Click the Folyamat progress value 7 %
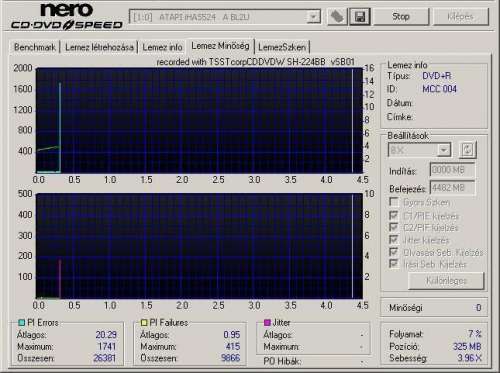This screenshot has height=373, width=500. pyautogui.click(x=475, y=334)
